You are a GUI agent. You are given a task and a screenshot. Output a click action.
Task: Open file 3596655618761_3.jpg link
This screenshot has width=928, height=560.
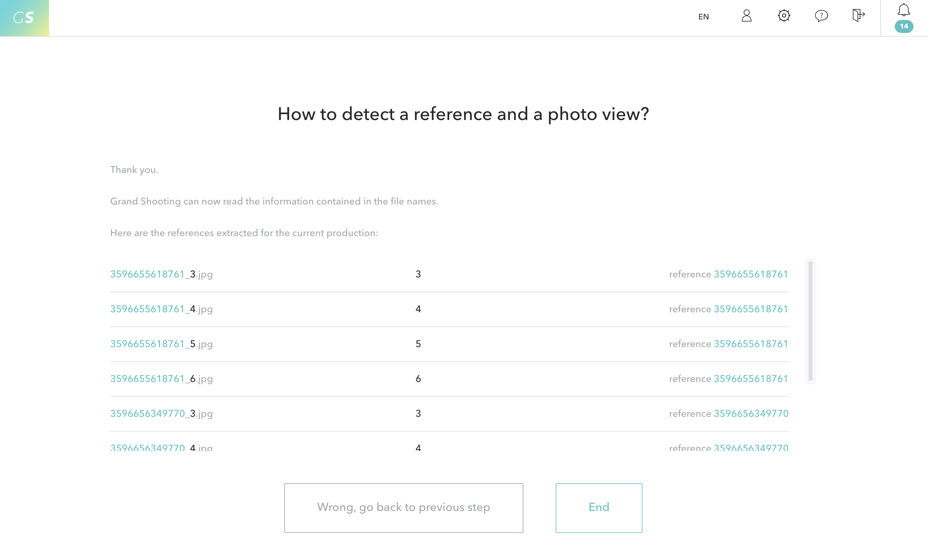pyautogui.click(x=161, y=274)
